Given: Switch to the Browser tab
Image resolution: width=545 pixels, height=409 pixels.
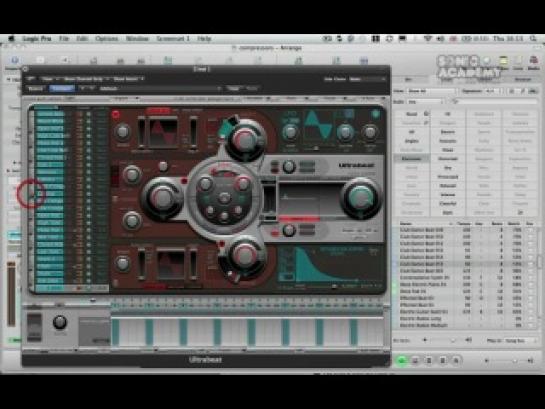Looking at the screenshot, I should [522, 80].
